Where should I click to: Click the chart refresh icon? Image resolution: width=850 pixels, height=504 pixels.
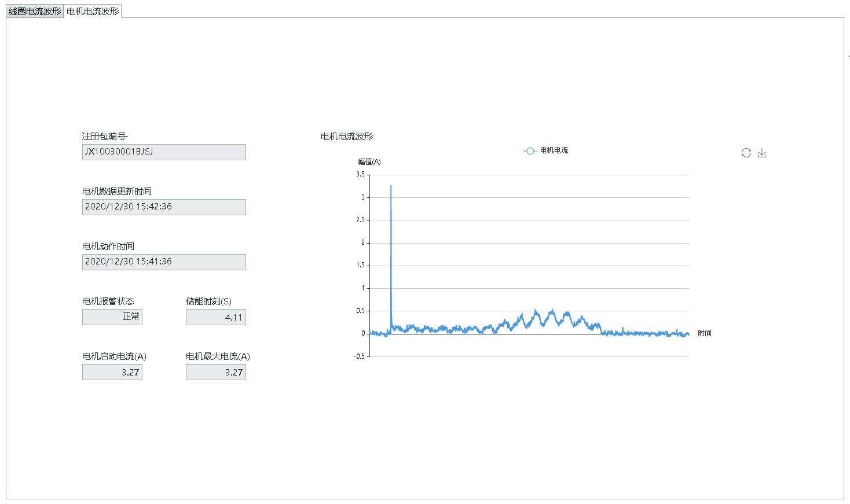(746, 153)
